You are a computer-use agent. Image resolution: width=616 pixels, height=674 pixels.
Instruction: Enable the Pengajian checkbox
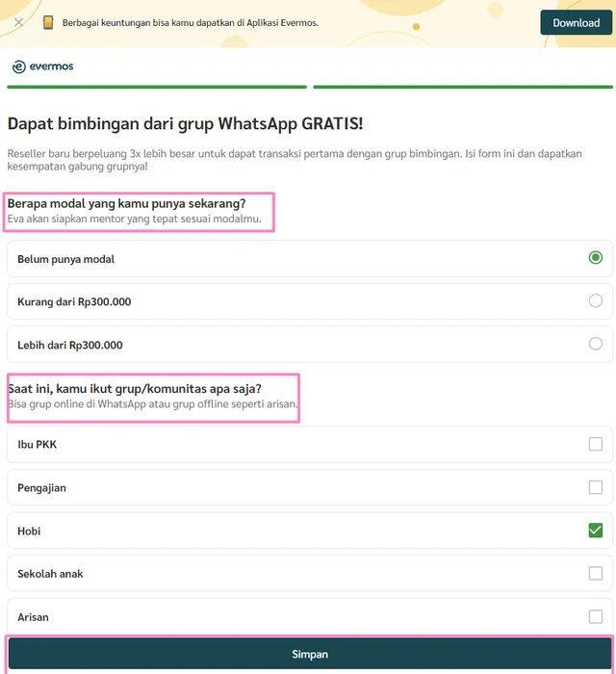point(595,487)
